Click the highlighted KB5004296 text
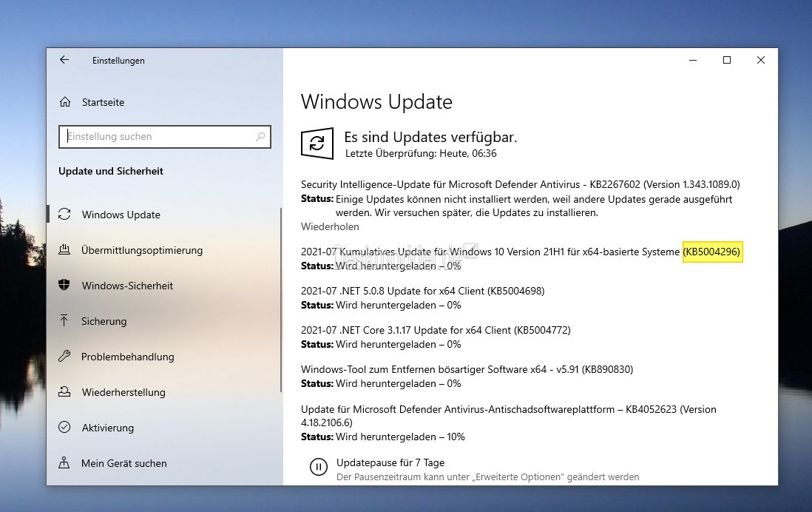 pos(712,252)
